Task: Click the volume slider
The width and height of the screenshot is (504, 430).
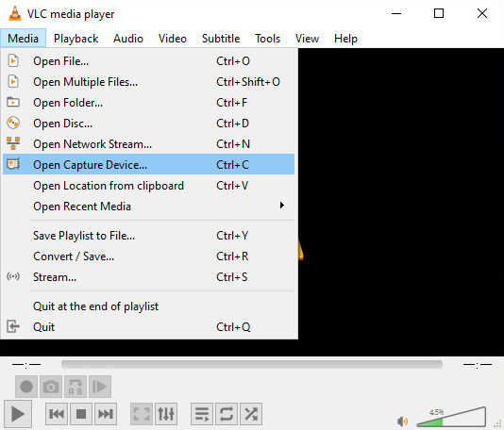Action: pyautogui.click(x=451, y=417)
